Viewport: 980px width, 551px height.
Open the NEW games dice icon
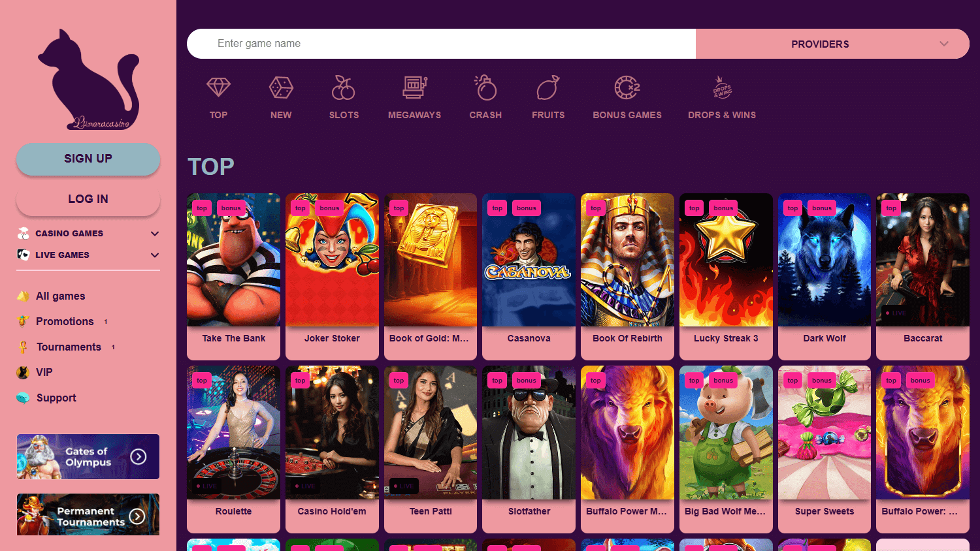281,87
